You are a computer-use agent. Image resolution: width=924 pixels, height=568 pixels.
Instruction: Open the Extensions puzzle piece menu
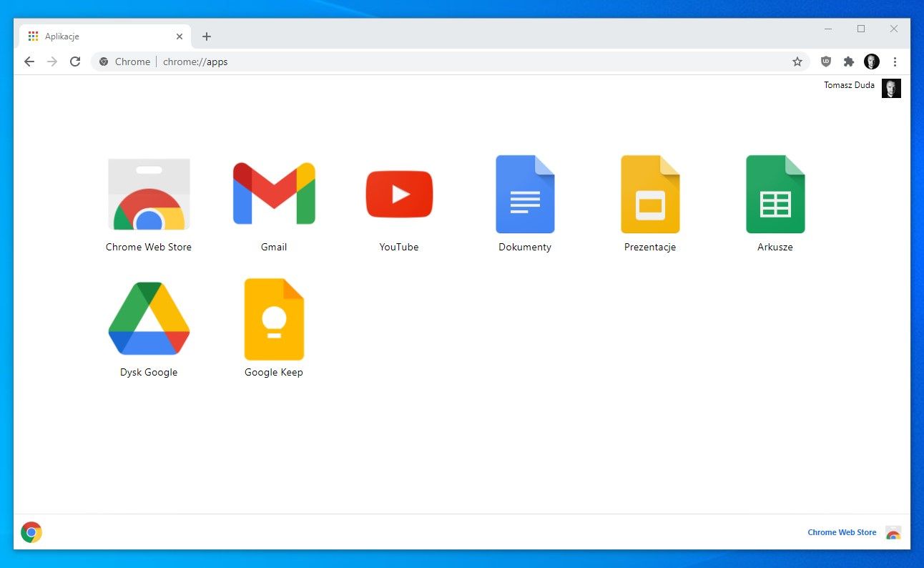(849, 62)
